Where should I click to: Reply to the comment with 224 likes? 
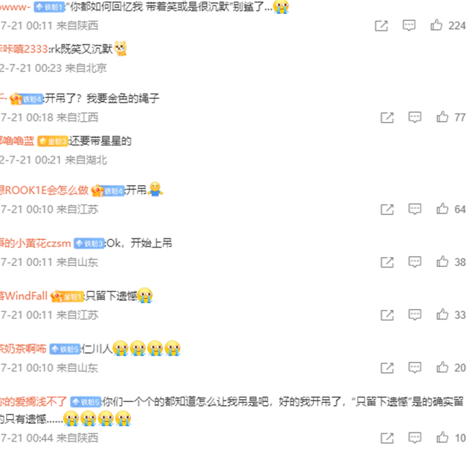pos(409,25)
